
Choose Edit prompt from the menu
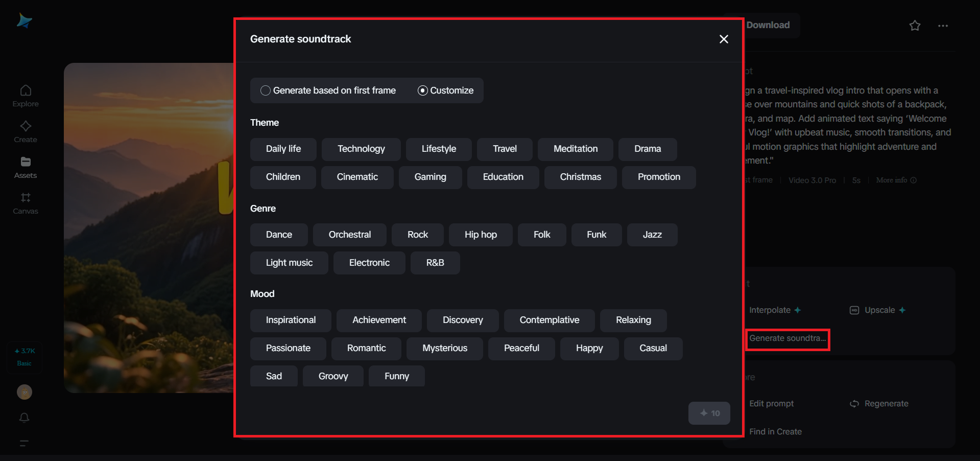[771, 404]
